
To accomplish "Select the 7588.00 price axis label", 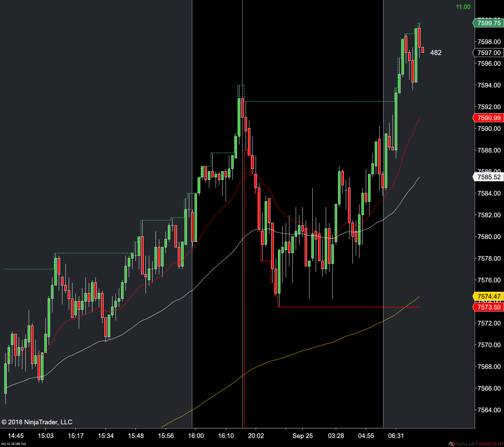I will point(489,150).
